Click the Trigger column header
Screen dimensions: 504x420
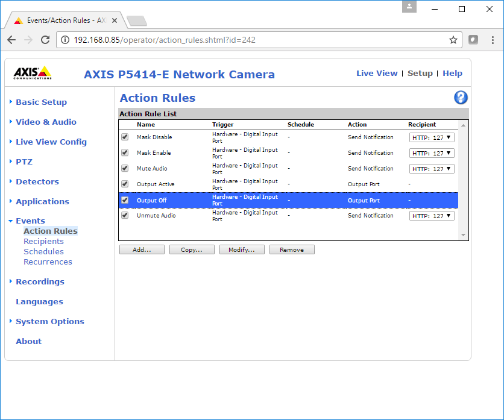coord(222,125)
